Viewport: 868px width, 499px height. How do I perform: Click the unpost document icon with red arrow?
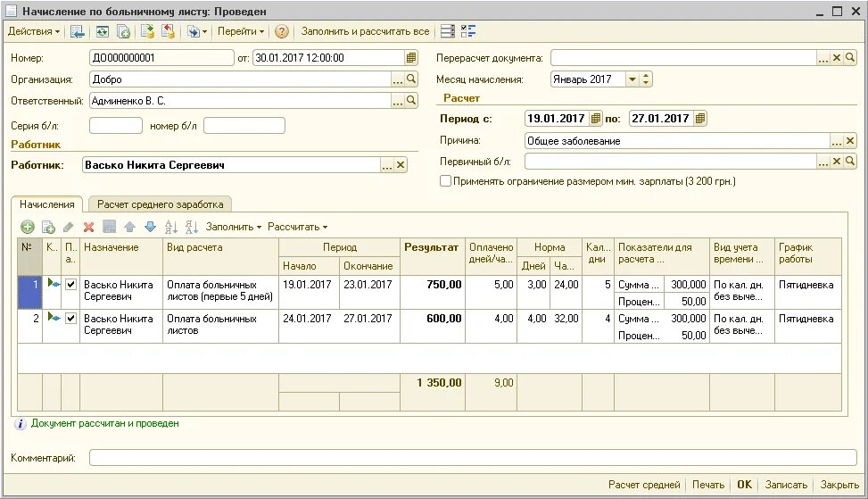click(169, 31)
